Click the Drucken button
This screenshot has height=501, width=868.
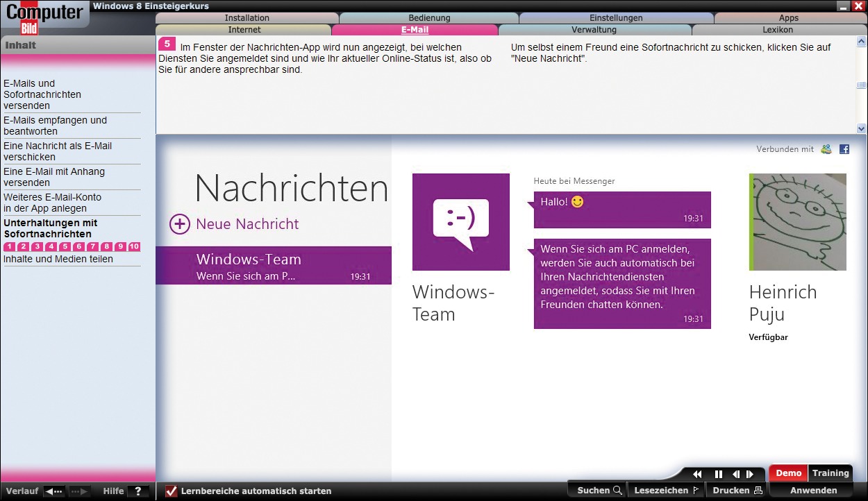click(x=737, y=491)
